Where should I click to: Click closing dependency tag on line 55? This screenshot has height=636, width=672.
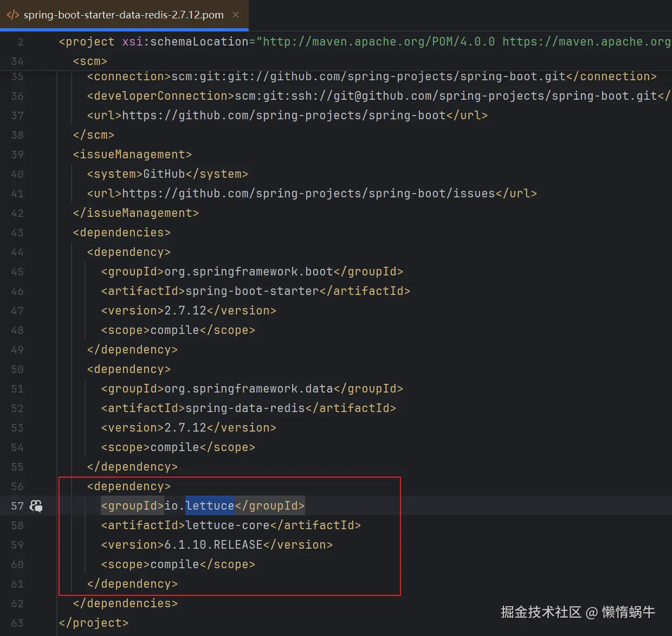(132, 467)
